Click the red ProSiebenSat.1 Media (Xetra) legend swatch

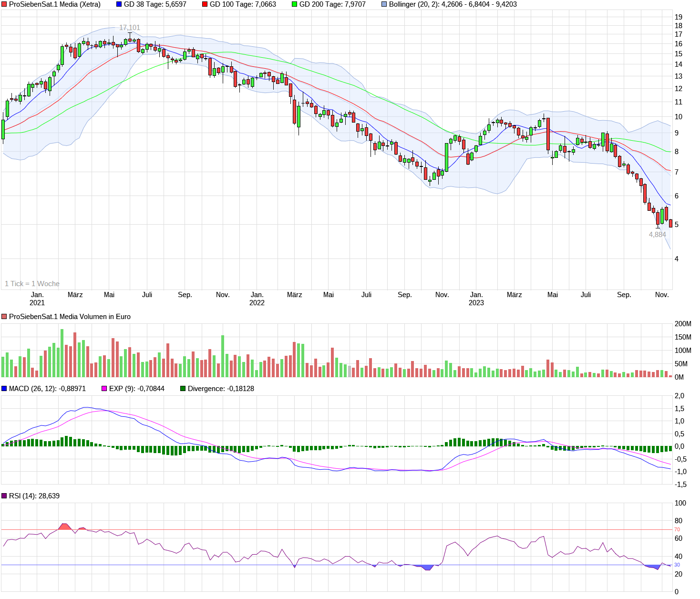tap(4, 4)
